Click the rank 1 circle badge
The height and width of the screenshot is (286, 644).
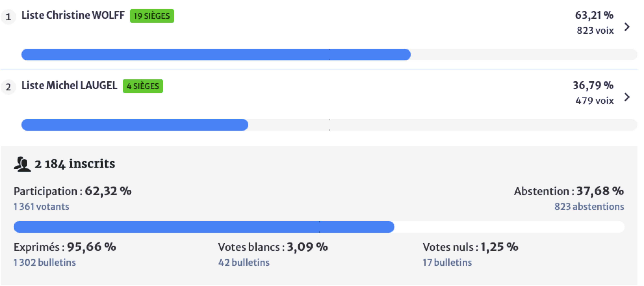[x=9, y=17]
